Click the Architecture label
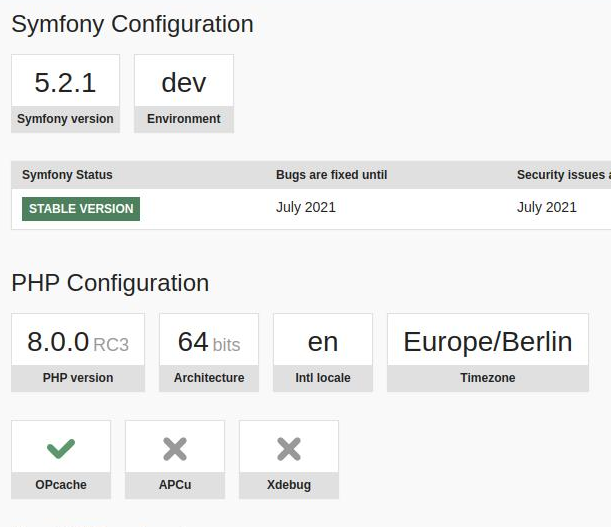This screenshot has width=611, height=527. pos(209,378)
